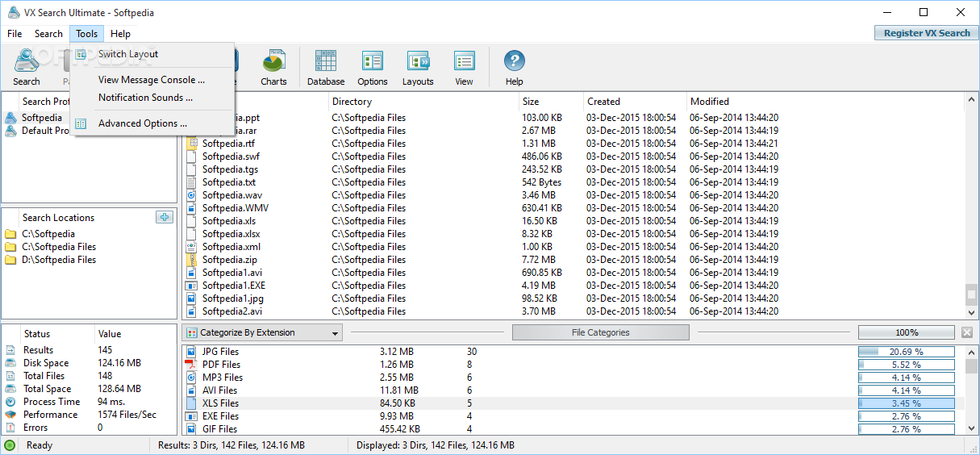
Task: Click the Status column header in status panel
Action: point(37,334)
